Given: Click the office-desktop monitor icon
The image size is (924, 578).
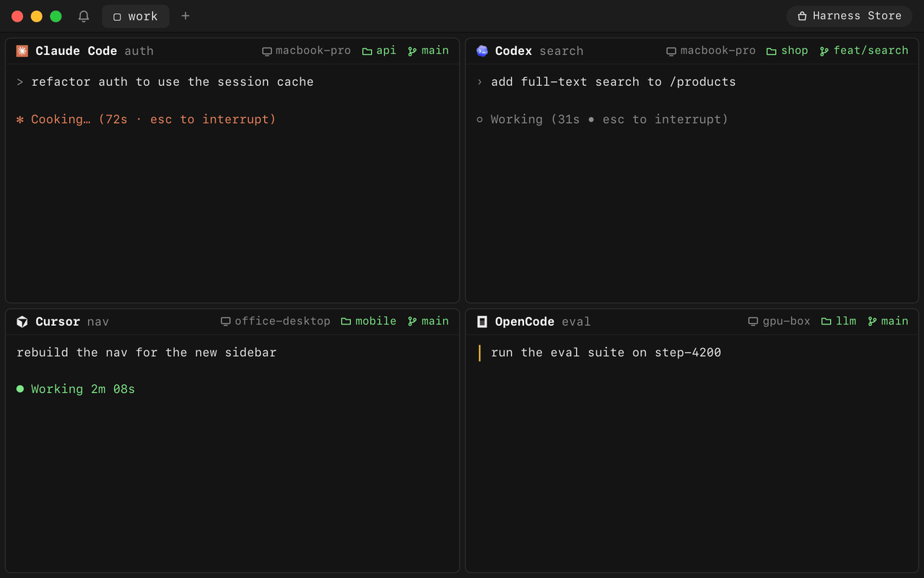Looking at the screenshot, I should 225,322.
